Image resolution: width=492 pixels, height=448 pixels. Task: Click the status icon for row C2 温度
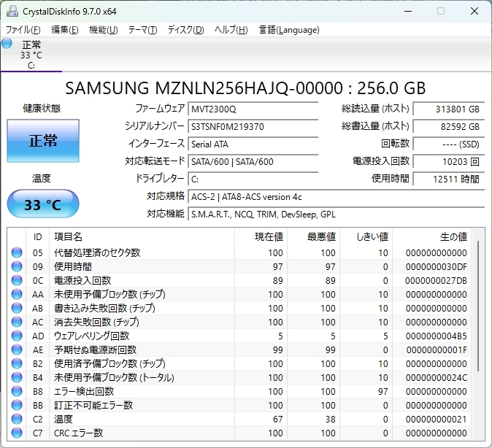coord(17,419)
